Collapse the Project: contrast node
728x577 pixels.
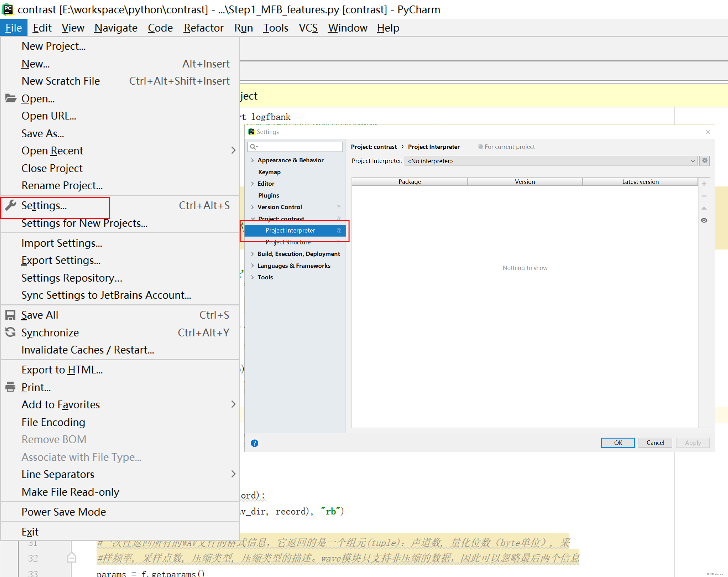[253, 219]
